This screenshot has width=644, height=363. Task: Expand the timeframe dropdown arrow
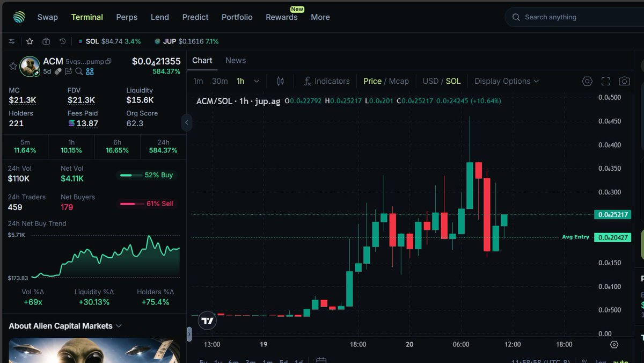(257, 81)
